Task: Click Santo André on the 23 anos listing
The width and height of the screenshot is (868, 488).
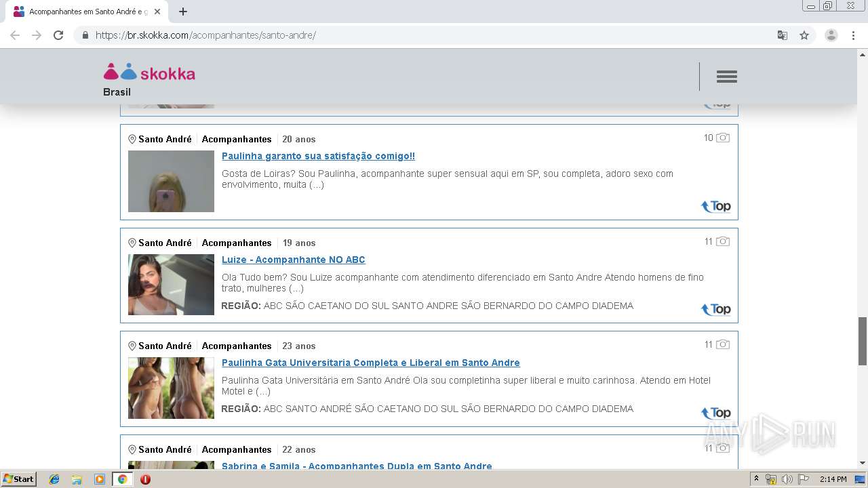Action: [165, 346]
